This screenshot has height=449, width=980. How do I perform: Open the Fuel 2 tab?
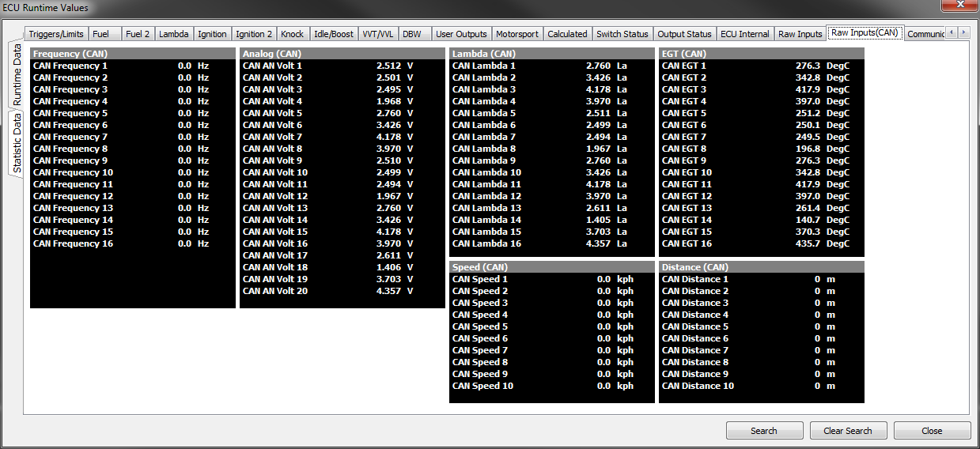point(137,34)
